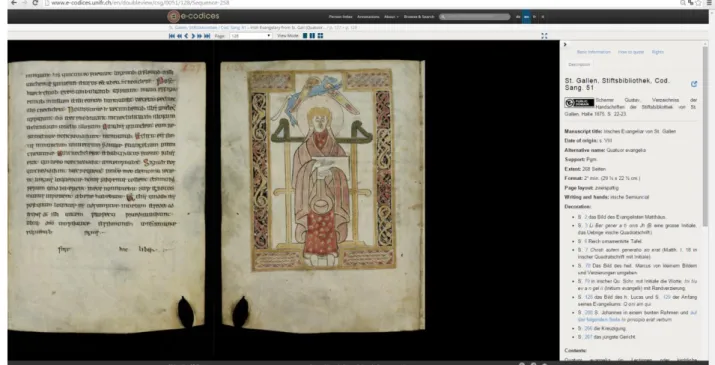715x365 pixels.
Task: Collapse the description side panel
Action: pos(565,44)
